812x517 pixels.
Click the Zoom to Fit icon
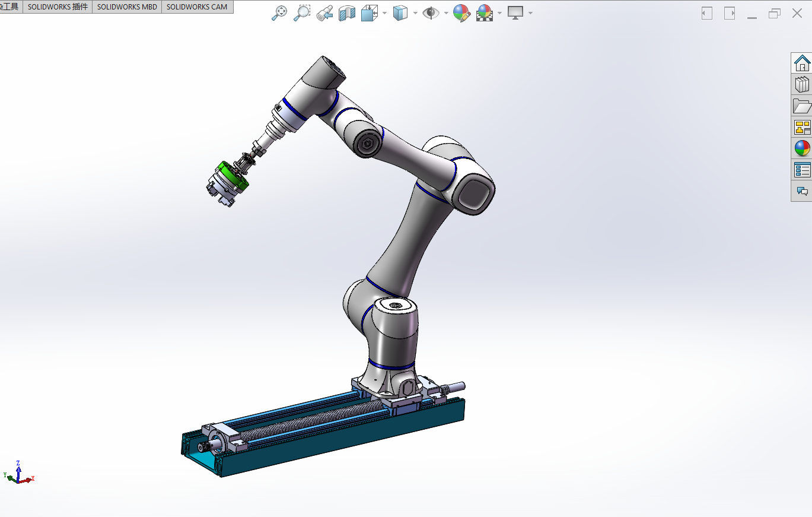coord(279,13)
